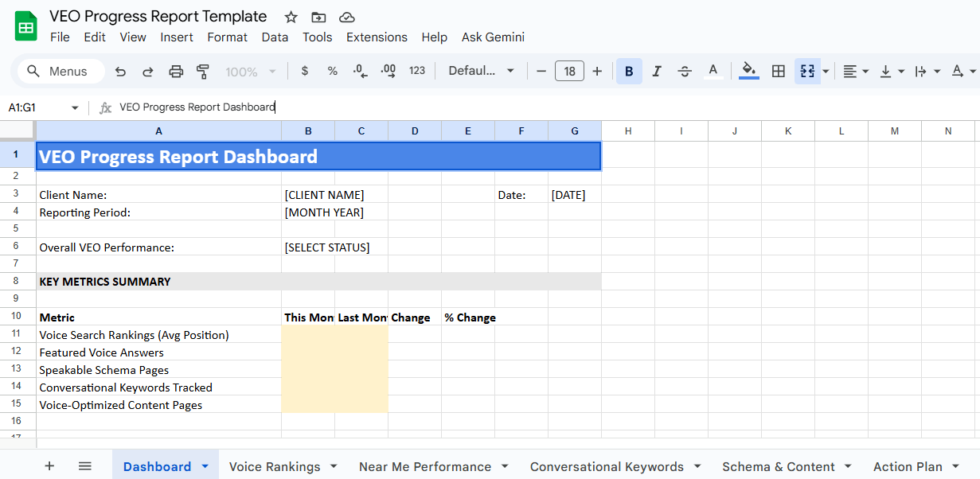
Task: Click the print icon
Action: tap(176, 72)
